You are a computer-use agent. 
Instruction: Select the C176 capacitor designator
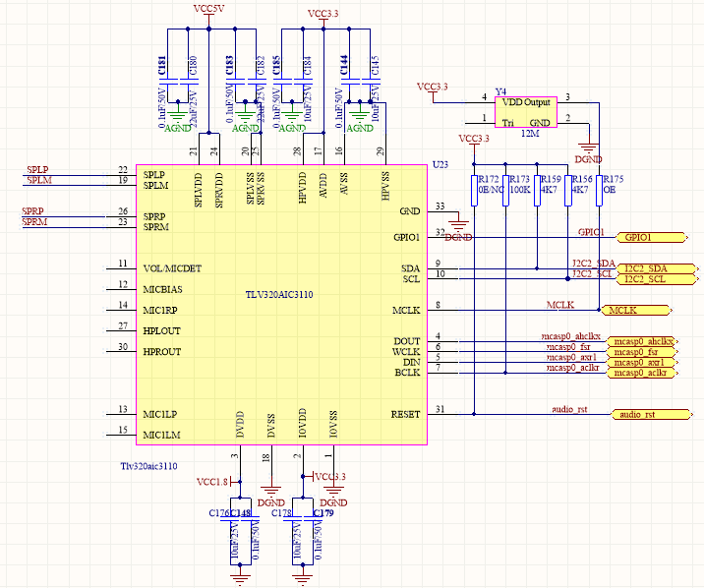point(218,513)
